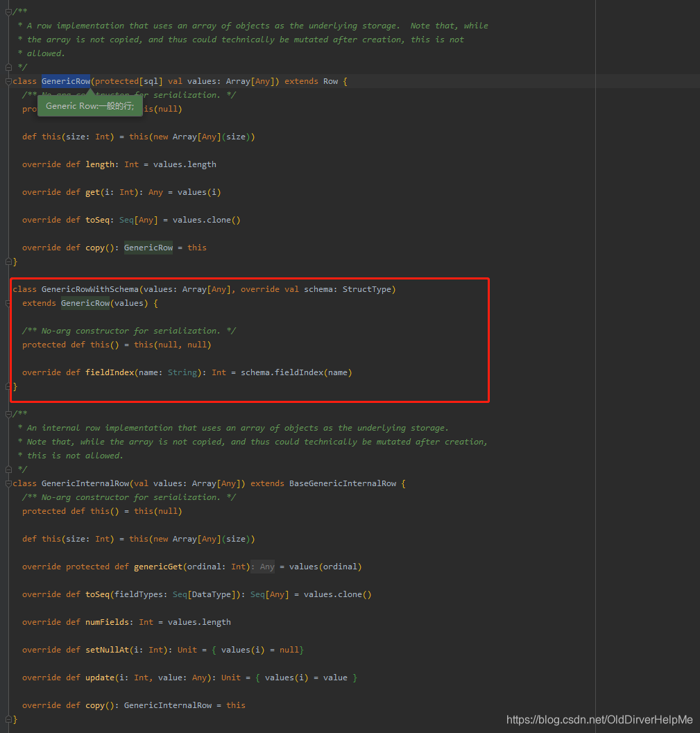Toggle the fold end marker after "allowed." comment line

[x=8, y=67]
